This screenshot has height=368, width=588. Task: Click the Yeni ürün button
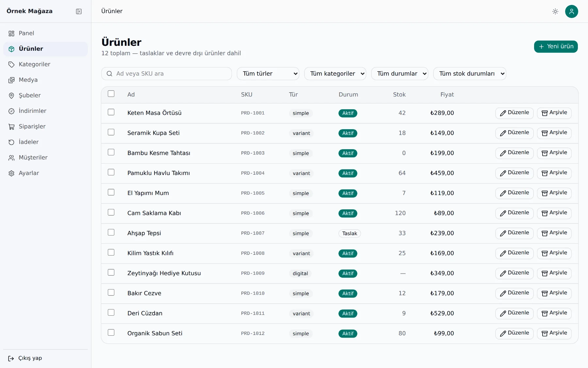[556, 46]
